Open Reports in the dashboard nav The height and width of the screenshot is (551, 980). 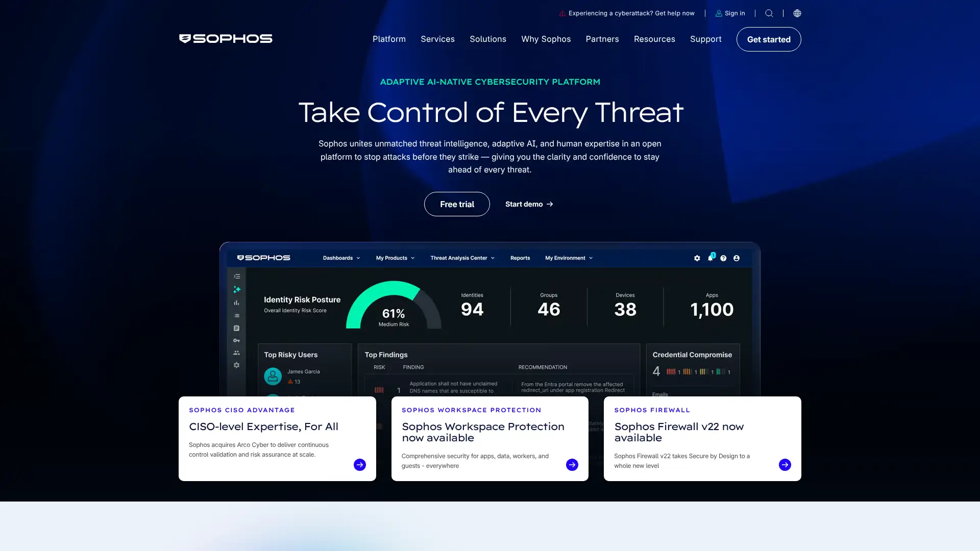pyautogui.click(x=520, y=258)
